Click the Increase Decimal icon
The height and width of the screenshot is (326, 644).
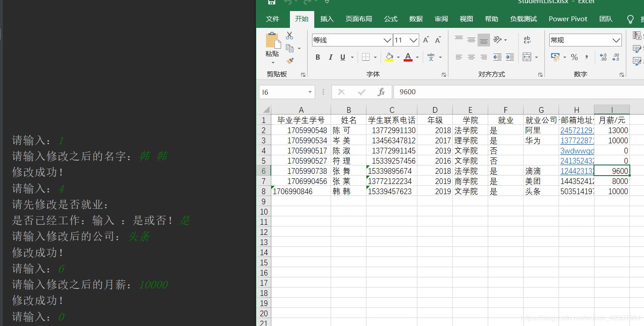click(602, 57)
